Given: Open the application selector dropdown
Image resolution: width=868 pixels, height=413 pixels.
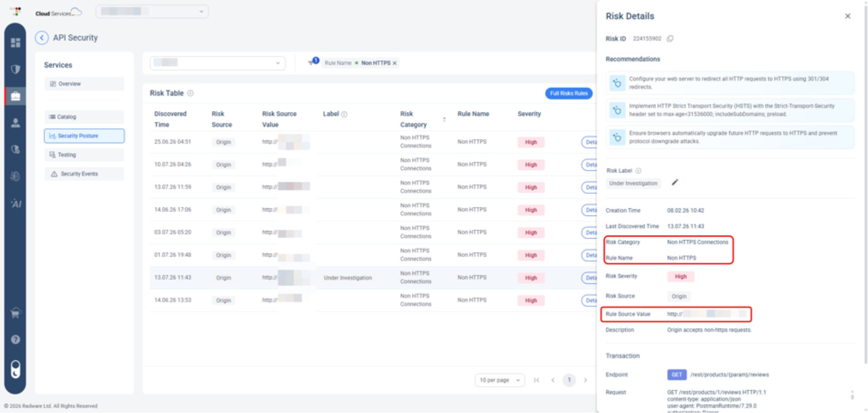Looking at the screenshot, I should point(218,63).
